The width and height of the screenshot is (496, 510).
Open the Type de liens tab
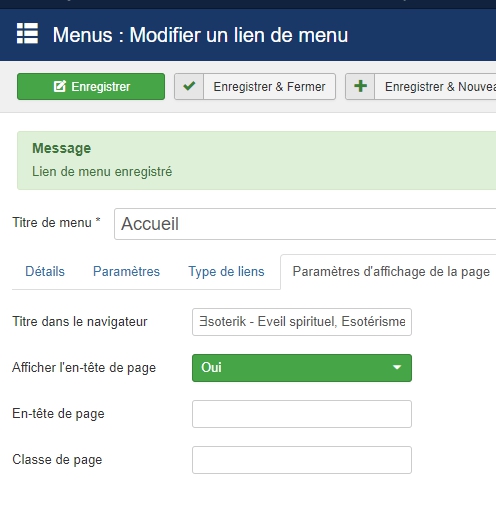226,272
